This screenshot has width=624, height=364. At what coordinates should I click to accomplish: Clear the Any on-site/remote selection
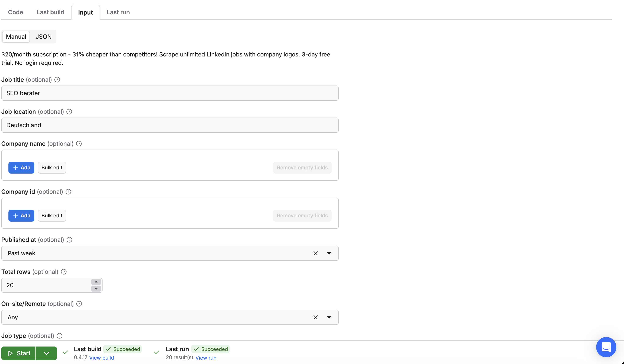[315, 317]
